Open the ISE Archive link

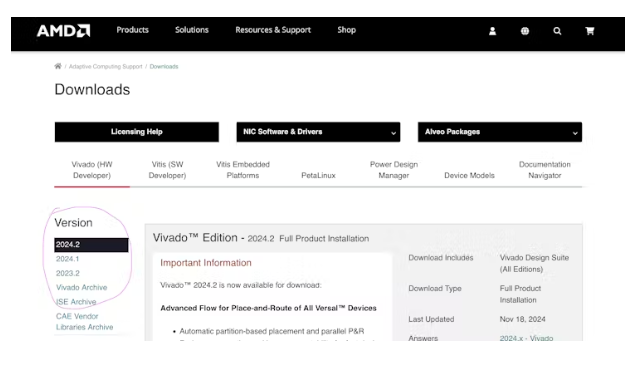pyautogui.click(x=76, y=302)
